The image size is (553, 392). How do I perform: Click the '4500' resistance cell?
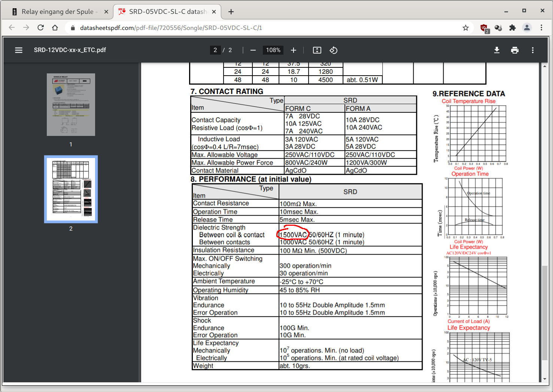[325, 80]
